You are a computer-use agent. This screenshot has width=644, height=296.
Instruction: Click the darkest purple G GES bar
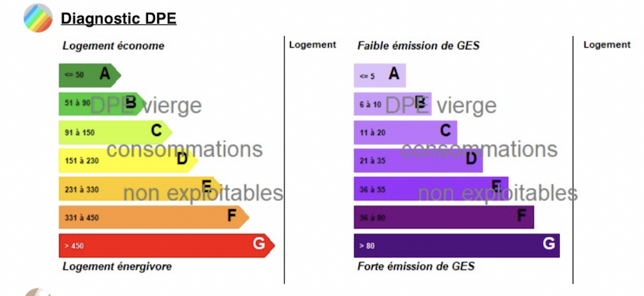456,245
